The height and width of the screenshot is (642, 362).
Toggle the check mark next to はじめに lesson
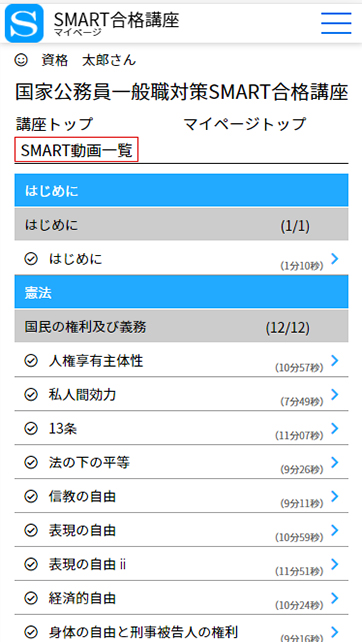[x=31, y=259]
